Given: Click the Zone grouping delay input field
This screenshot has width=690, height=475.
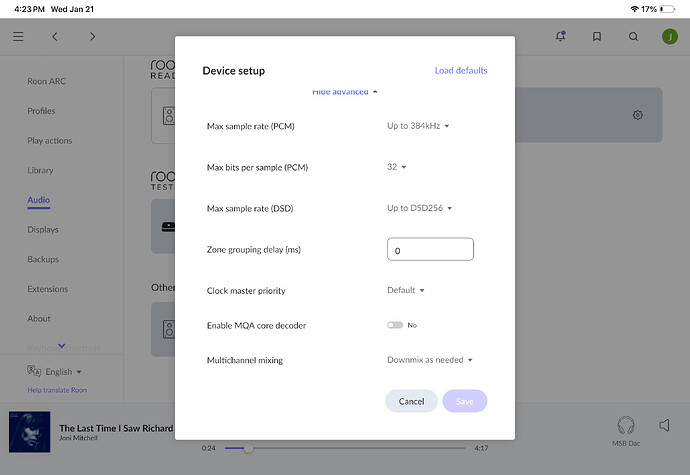Looking at the screenshot, I should [430, 249].
